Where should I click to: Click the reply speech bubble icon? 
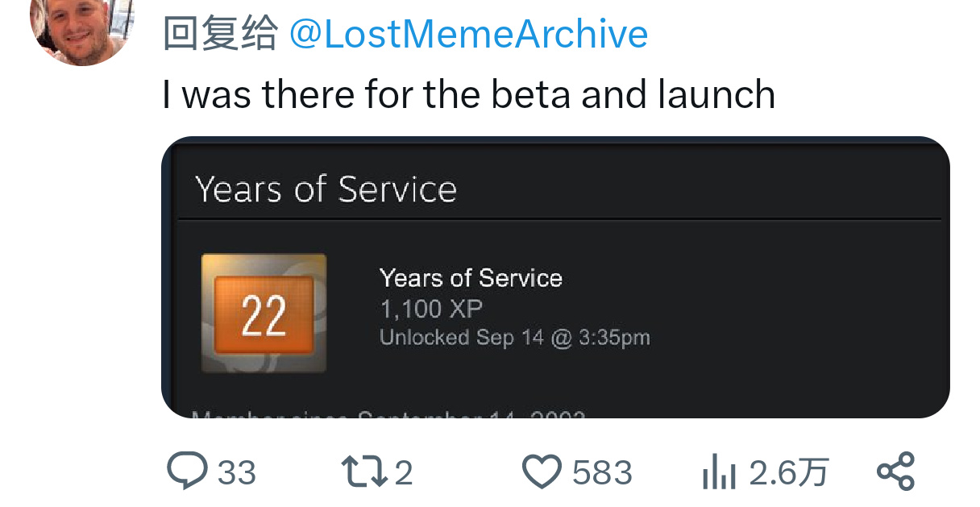click(x=187, y=471)
